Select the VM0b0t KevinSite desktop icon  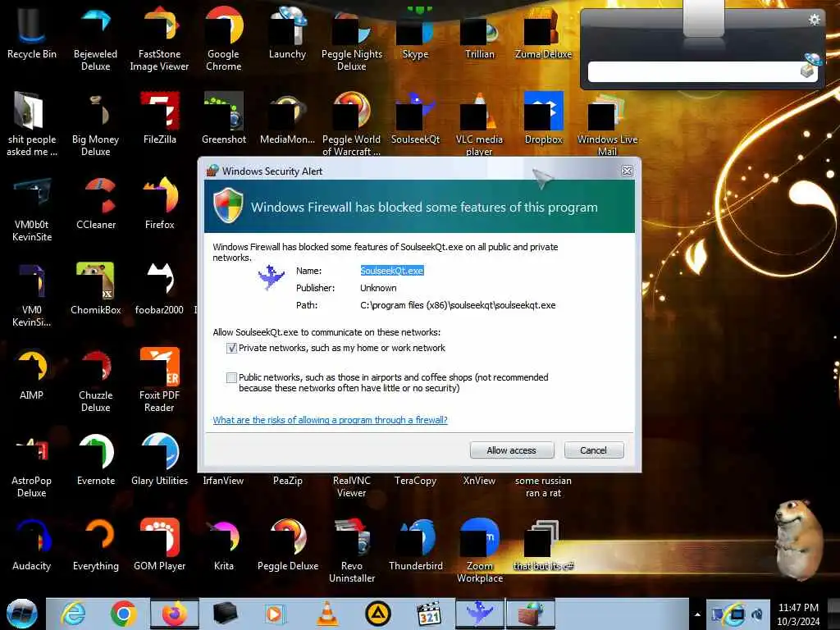click(32, 209)
